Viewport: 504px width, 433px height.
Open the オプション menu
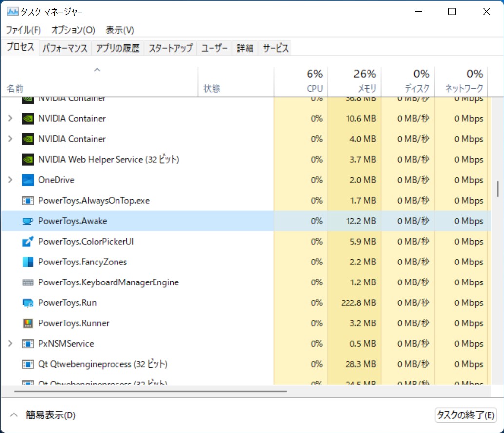tap(73, 30)
